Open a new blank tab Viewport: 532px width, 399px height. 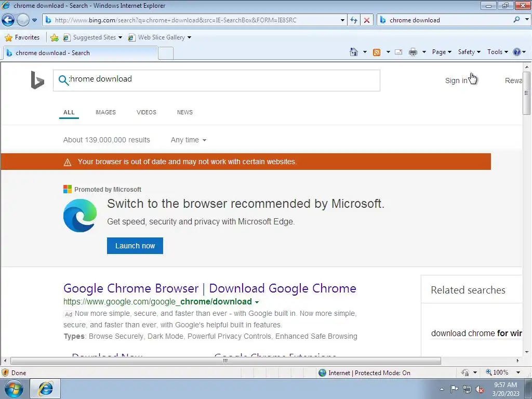(x=166, y=54)
